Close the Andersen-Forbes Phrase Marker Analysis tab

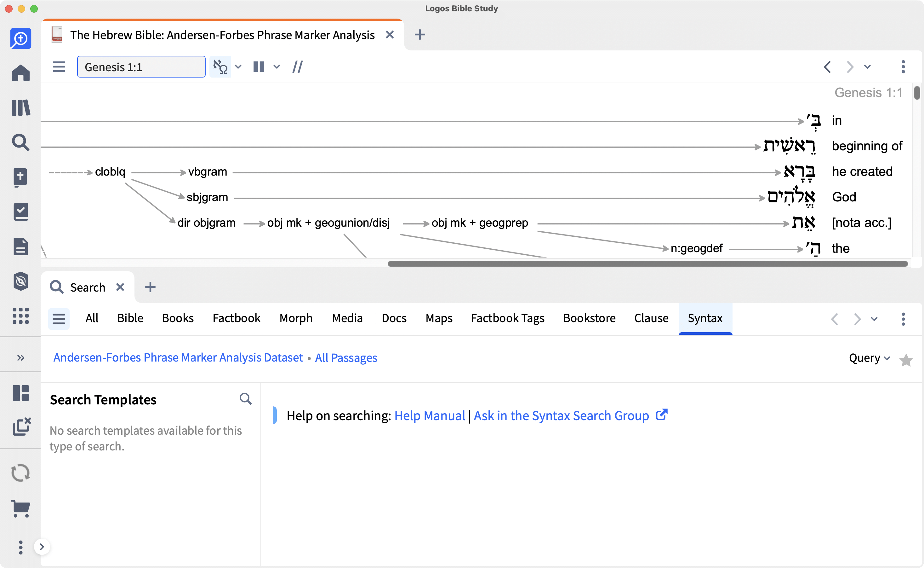(x=390, y=35)
